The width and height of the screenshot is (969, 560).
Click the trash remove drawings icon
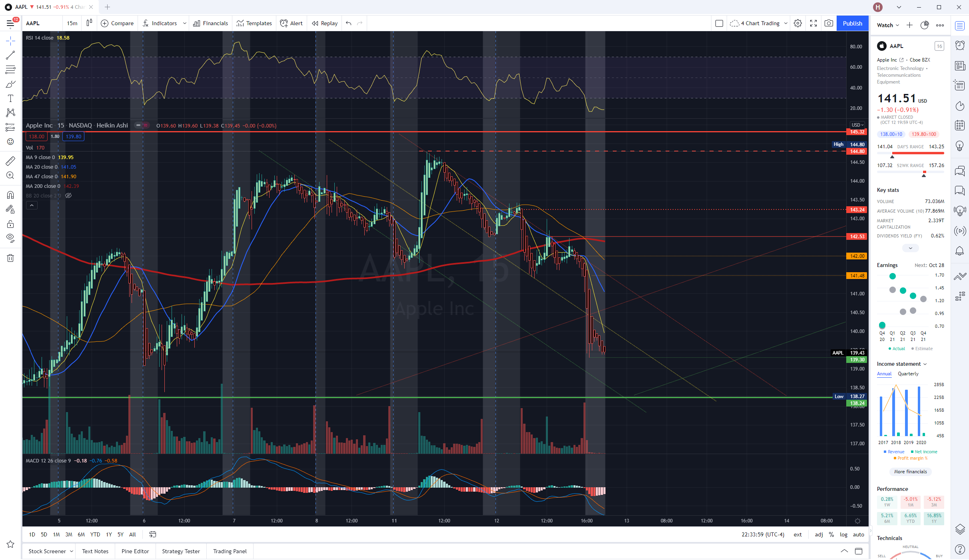pyautogui.click(x=11, y=258)
